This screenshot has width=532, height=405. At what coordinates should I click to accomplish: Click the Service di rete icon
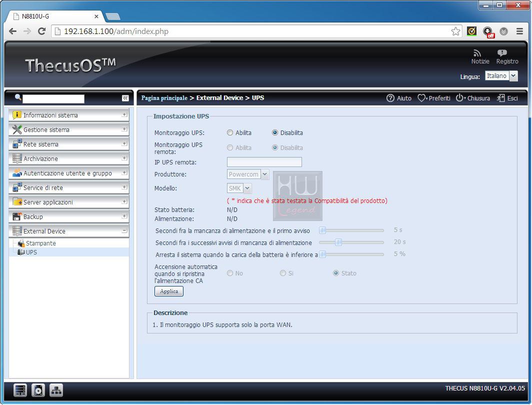pyautogui.click(x=16, y=187)
